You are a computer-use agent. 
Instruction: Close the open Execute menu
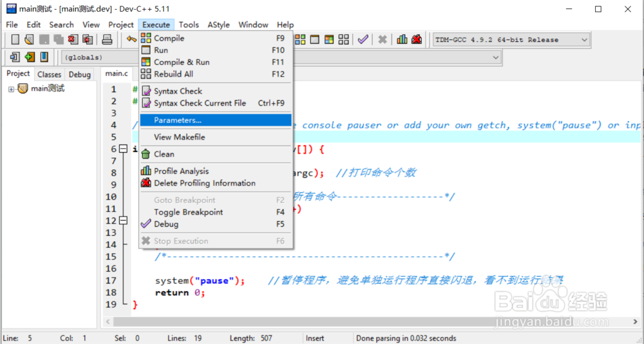click(x=156, y=24)
